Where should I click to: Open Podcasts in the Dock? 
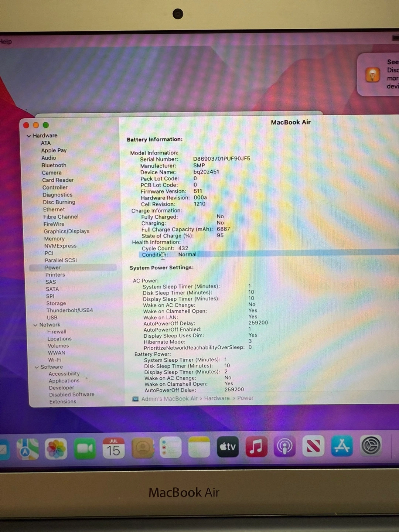[284, 446]
